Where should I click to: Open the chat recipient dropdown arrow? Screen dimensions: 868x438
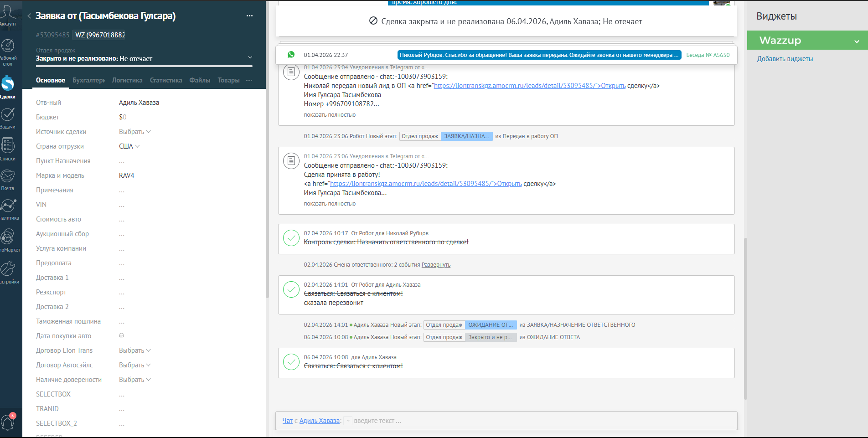348,421
